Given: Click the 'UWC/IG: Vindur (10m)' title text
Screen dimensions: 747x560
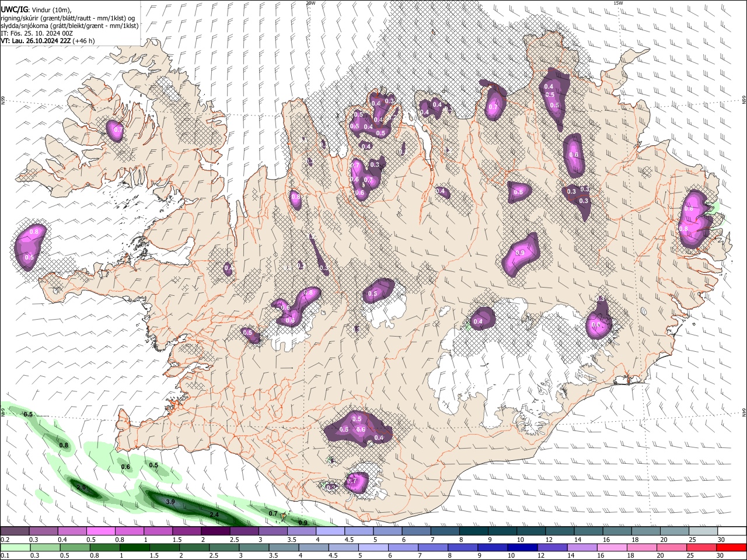Looking at the screenshot, I should coord(37,10).
